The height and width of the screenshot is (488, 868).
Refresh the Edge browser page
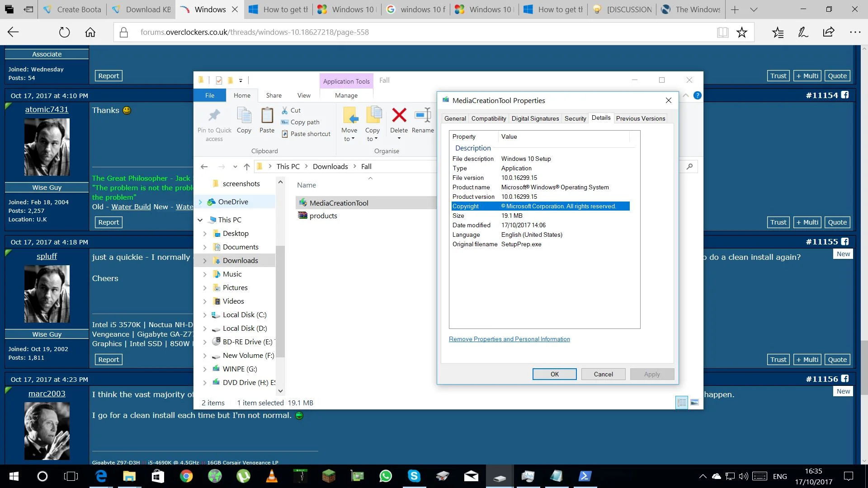[x=65, y=32]
